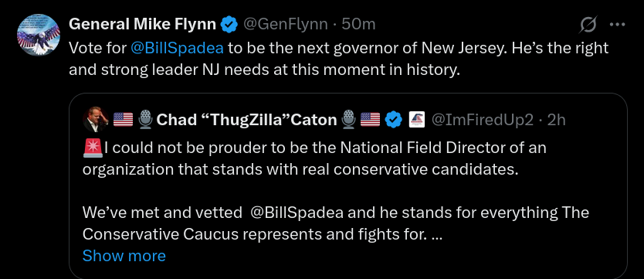644x279 pixels.
Task: Click Chad Caton's small profile avatar
Action: click(x=96, y=120)
